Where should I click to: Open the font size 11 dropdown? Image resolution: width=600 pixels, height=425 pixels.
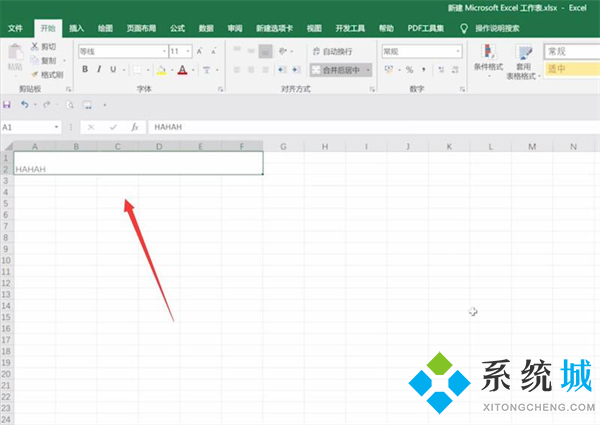click(x=188, y=51)
